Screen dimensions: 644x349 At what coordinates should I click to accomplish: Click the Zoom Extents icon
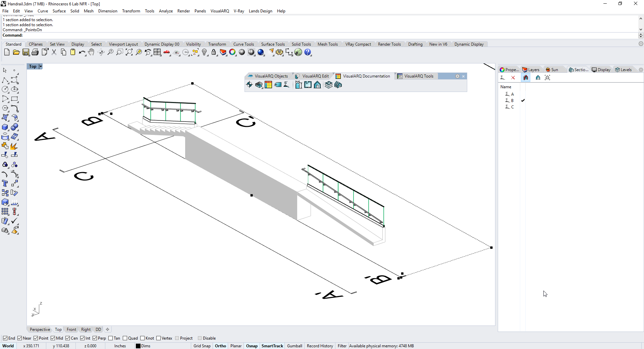pyautogui.click(x=129, y=52)
